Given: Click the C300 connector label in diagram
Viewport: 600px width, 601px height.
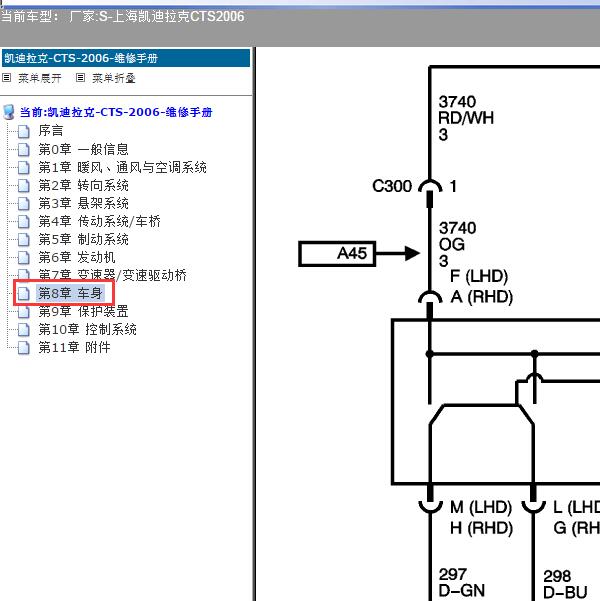Looking at the screenshot, I should click(392, 186).
